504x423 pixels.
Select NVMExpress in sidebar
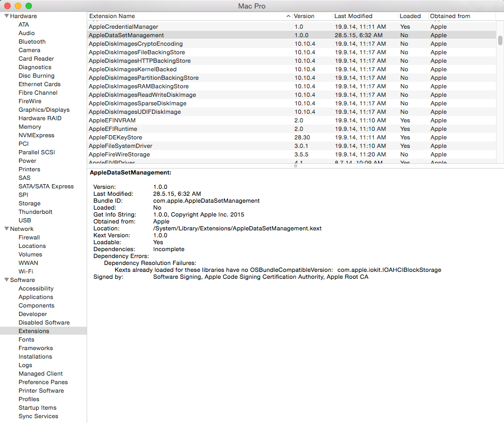(x=36, y=136)
